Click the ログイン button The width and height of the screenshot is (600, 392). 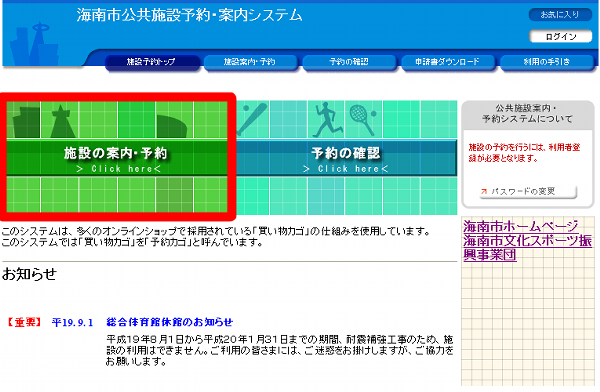tap(561, 36)
